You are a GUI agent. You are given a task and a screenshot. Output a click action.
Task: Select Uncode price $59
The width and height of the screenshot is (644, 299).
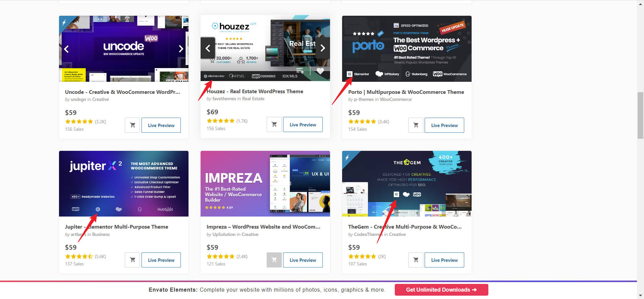click(71, 113)
